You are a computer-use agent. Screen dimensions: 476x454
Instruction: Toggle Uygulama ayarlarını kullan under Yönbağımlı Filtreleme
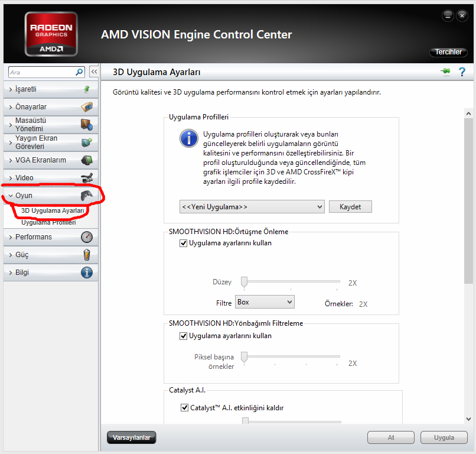click(183, 336)
